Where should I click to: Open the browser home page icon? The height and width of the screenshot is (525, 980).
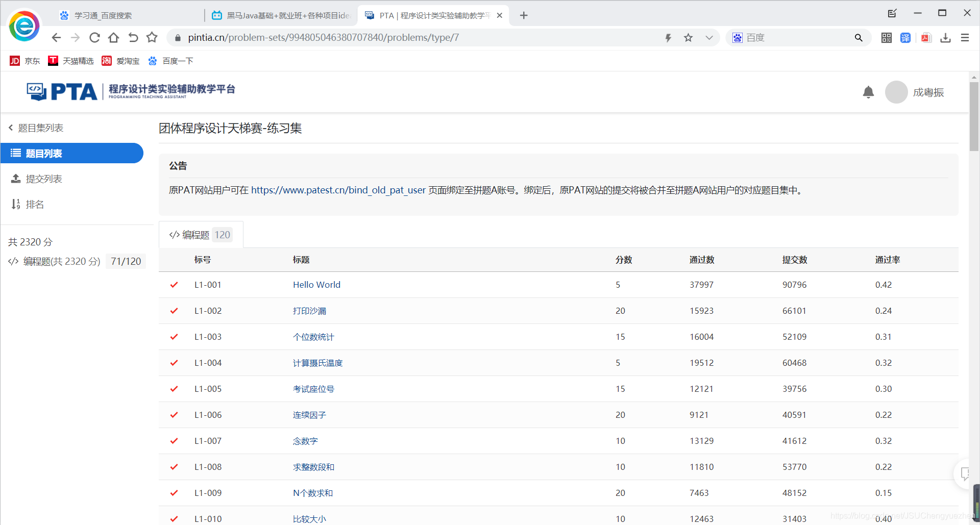tap(114, 38)
